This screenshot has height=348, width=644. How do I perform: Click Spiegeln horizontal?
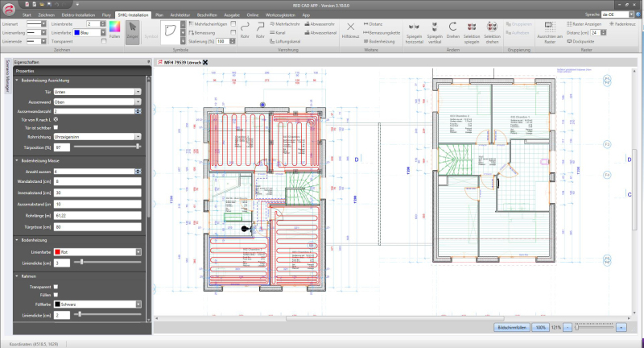(x=414, y=33)
